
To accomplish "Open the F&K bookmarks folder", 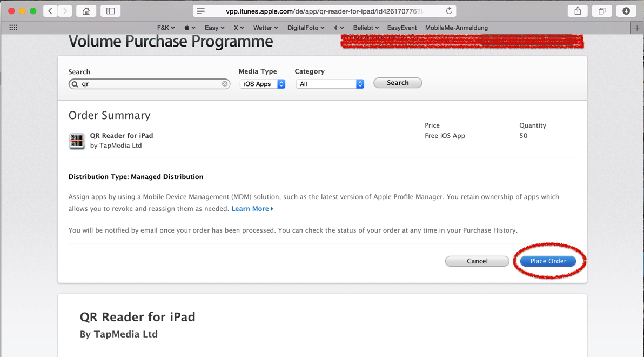I will [x=166, y=28].
